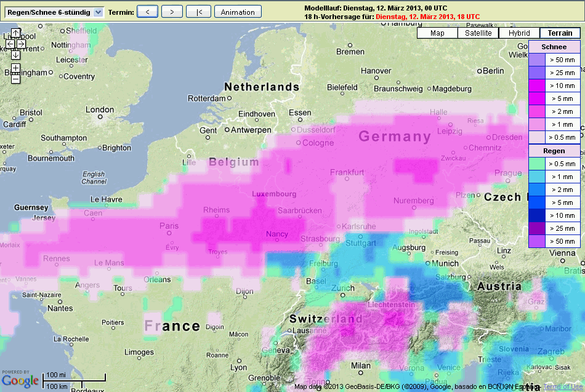The image size is (585, 392).
Task: Click the 100 km map scale label
Action: tap(57, 386)
